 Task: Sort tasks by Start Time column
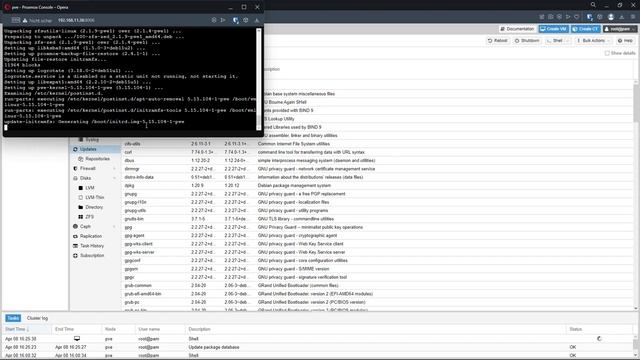(27, 329)
